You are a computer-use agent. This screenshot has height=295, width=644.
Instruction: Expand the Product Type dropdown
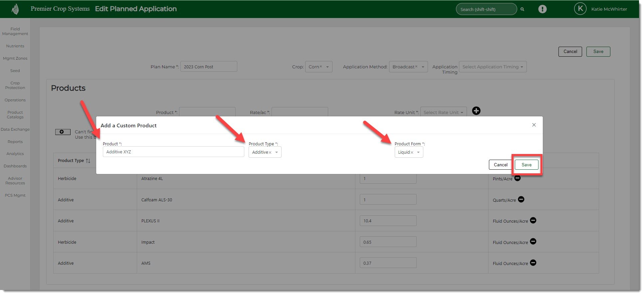point(276,152)
